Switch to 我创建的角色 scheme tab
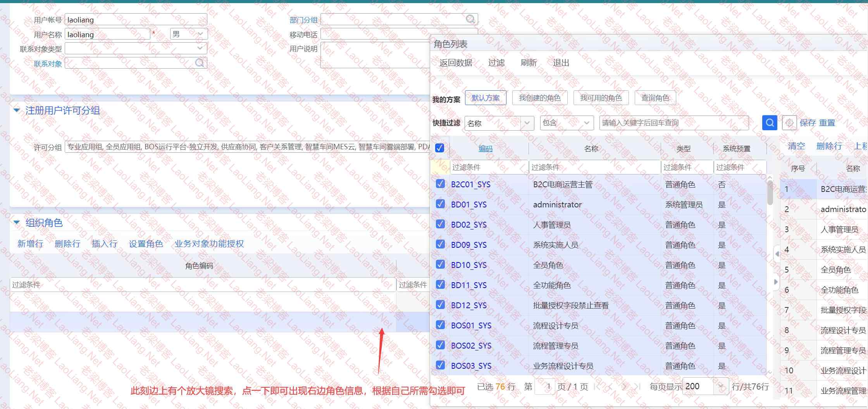Screen dimensions: 868x409 pyautogui.click(x=539, y=98)
